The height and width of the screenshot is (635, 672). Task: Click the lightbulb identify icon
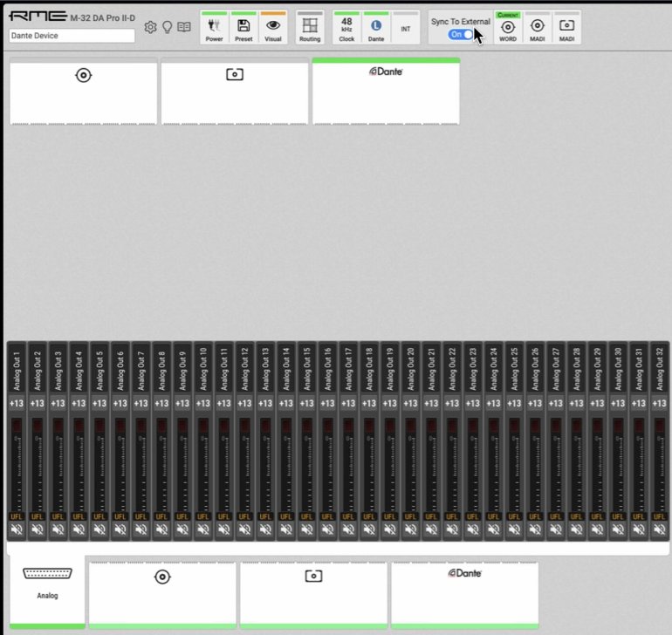(x=167, y=27)
